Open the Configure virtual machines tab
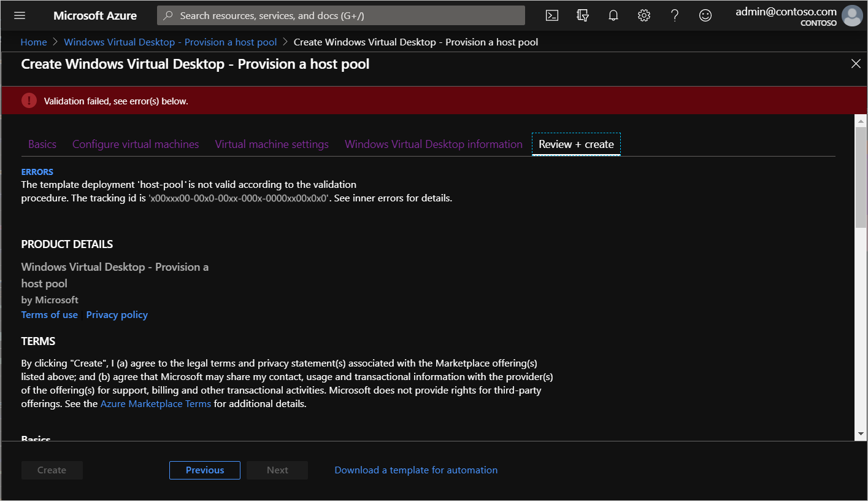This screenshot has height=501, width=868. 136,144
